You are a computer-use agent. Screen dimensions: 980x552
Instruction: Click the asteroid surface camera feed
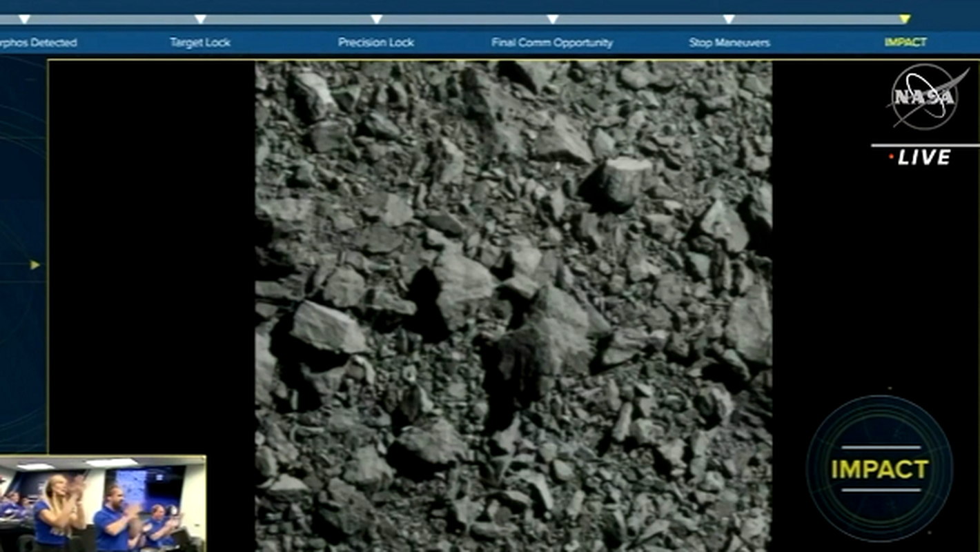coord(513,306)
